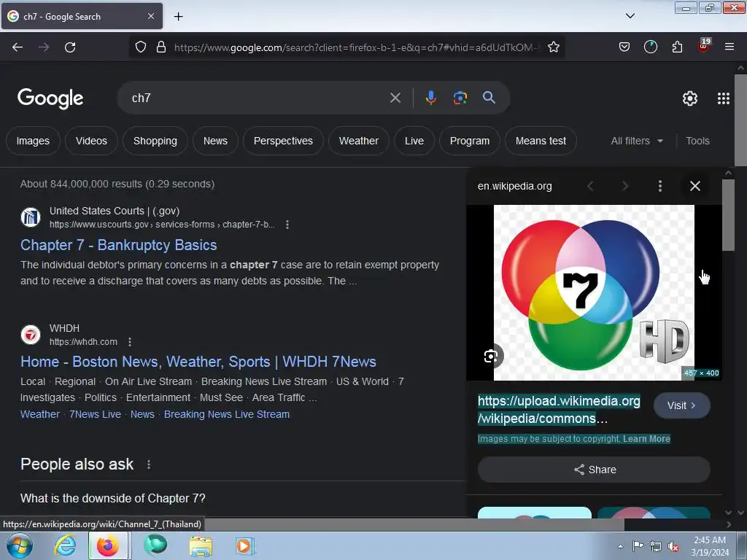Clear the search box with X icon
Image resolution: width=747 pixels, height=560 pixels.
(x=395, y=98)
